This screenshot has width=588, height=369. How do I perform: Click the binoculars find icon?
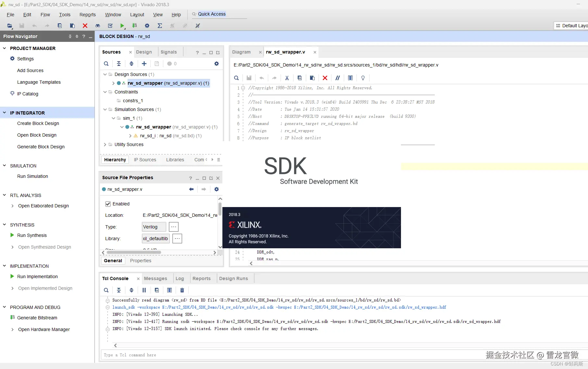point(98,26)
